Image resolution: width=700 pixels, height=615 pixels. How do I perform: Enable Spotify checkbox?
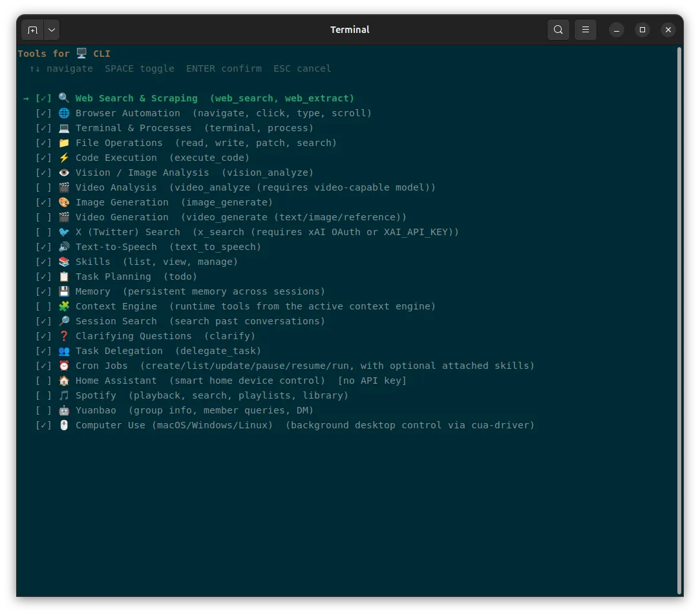(x=43, y=395)
